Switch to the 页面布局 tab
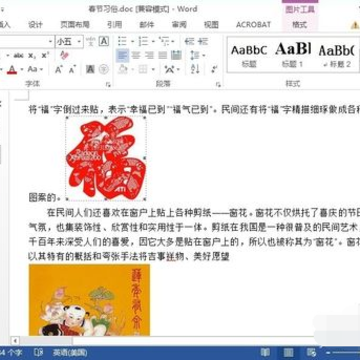The height and width of the screenshot is (360, 360). 75,24
